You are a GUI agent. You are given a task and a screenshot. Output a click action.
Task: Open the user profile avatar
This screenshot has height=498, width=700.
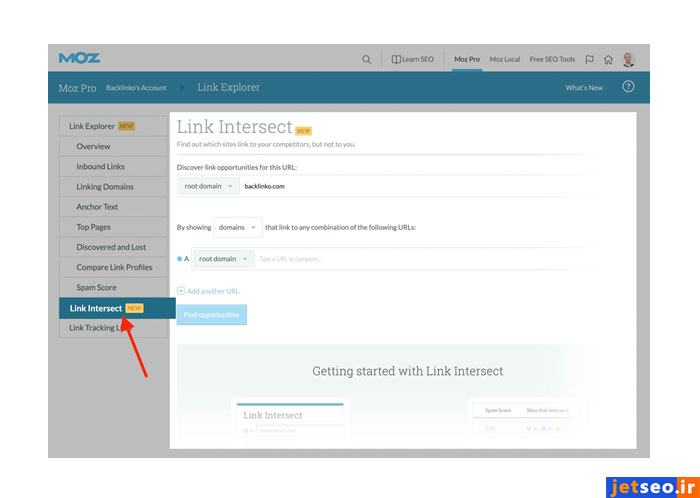(628, 59)
